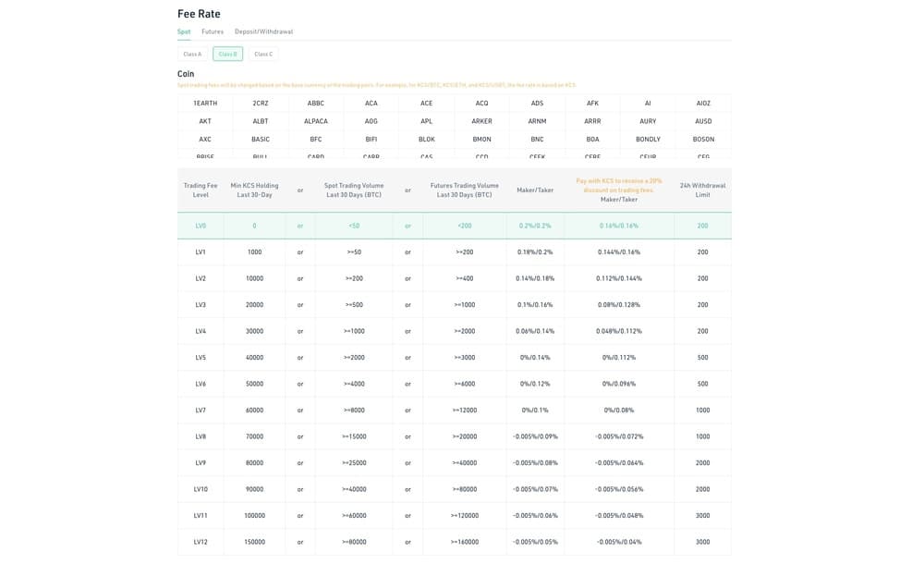Image resolution: width=924 pixels, height=564 pixels.
Task: Click the AXC coin cell
Action: pyautogui.click(x=205, y=140)
